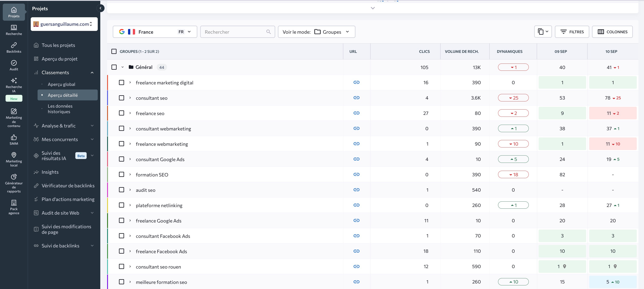Check the freelance seo row checkbox
Image resolution: width=644 pixels, height=289 pixels.
(121, 113)
